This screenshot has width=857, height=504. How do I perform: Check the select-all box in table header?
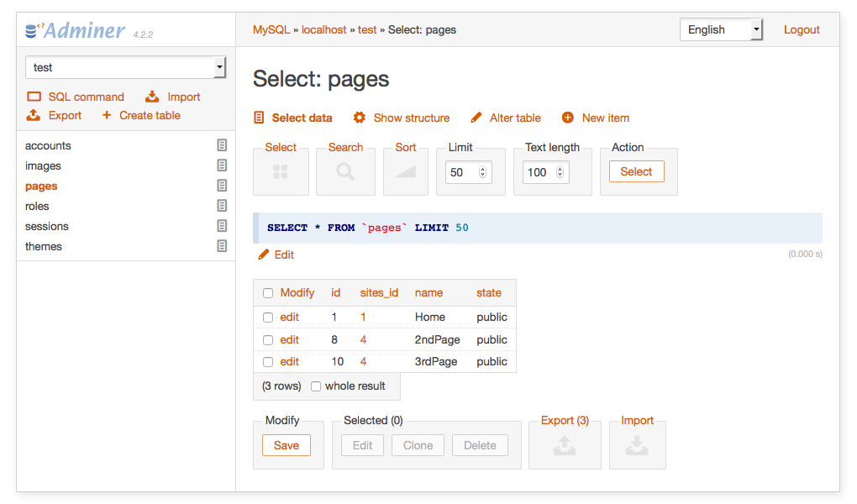pyautogui.click(x=266, y=292)
